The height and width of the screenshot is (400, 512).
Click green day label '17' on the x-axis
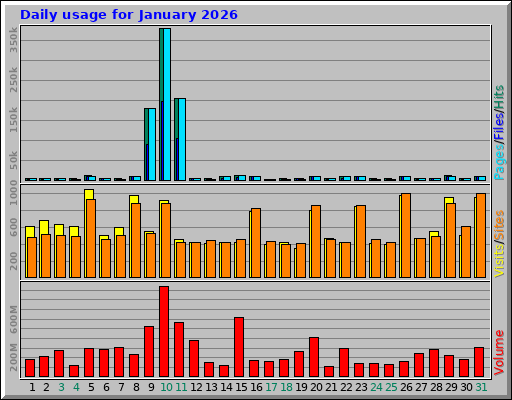point(271,387)
